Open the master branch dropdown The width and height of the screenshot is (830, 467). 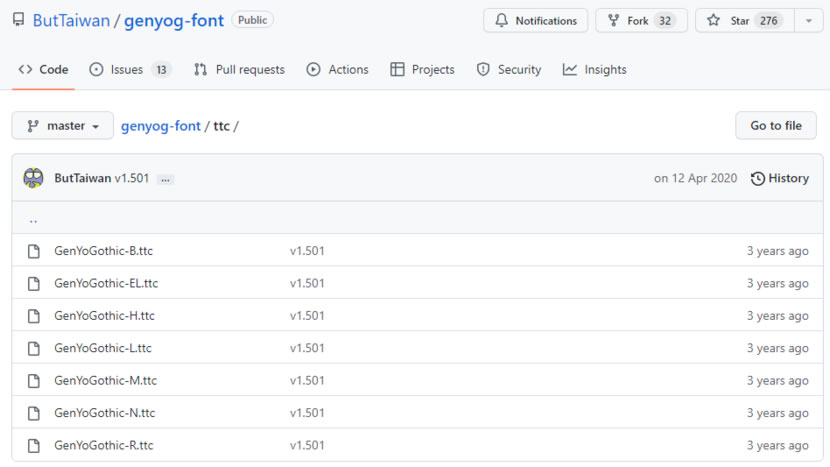(x=62, y=125)
